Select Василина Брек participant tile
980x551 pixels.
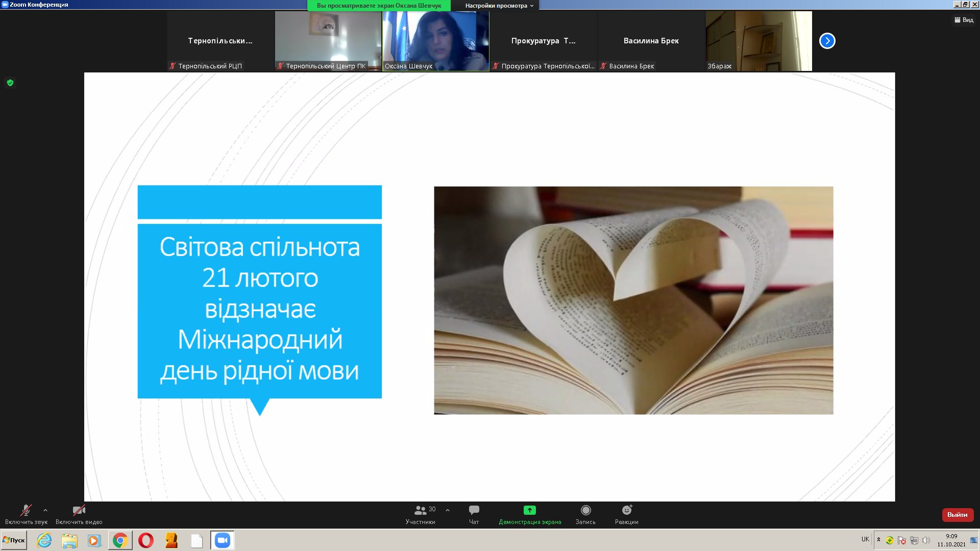tap(651, 41)
